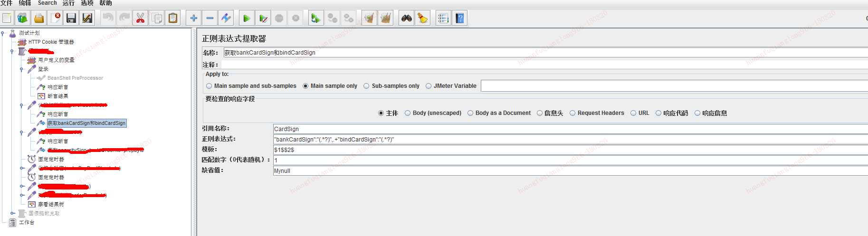Screen dimensions: 868x236
Task: Start the test with green play icon
Action: [x=247, y=18]
